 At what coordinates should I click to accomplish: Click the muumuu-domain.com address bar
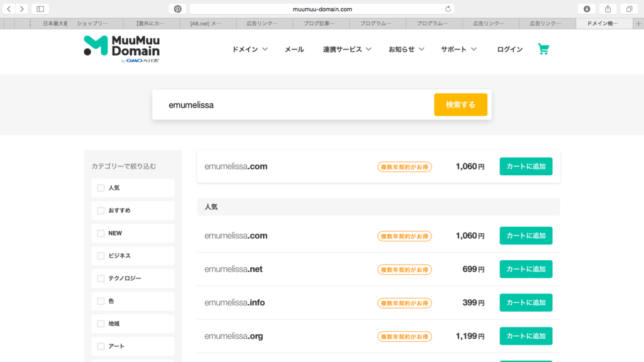[x=322, y=9]
